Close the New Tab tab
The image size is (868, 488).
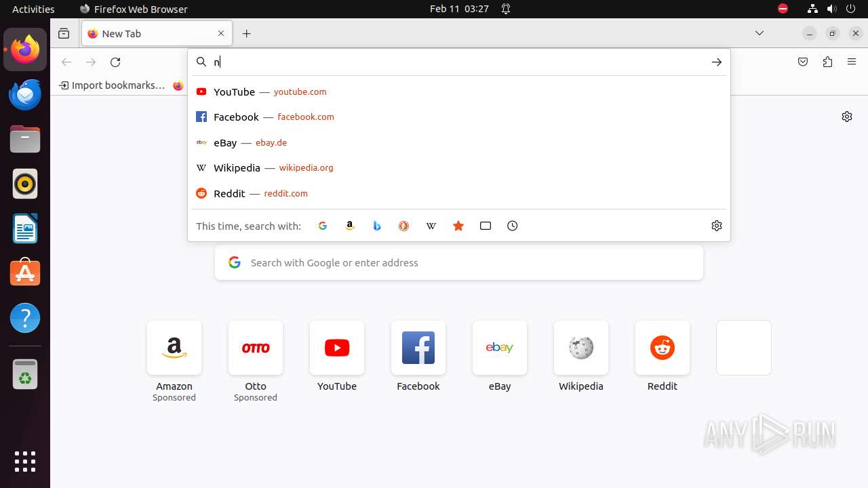[x=221, y=33]
